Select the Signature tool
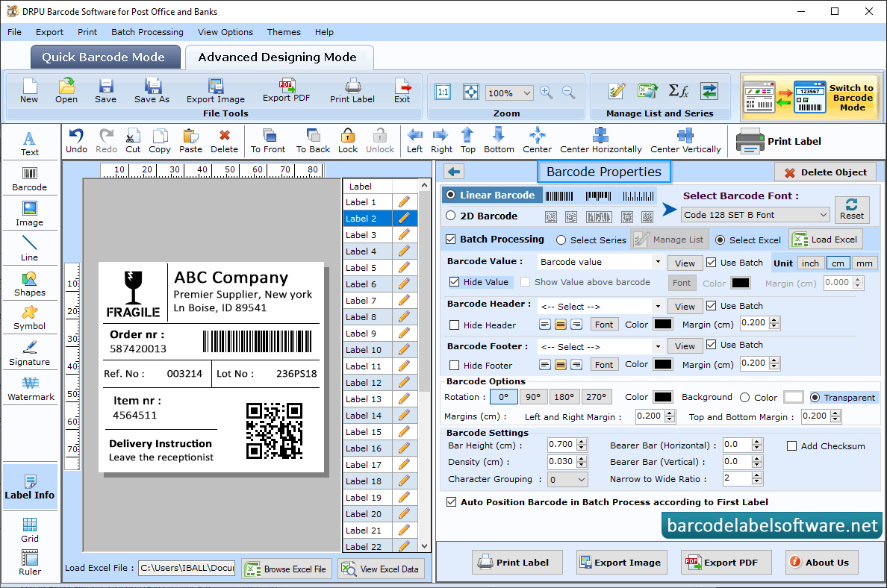This screenshot has width=887, height=588. coord(29,354)
